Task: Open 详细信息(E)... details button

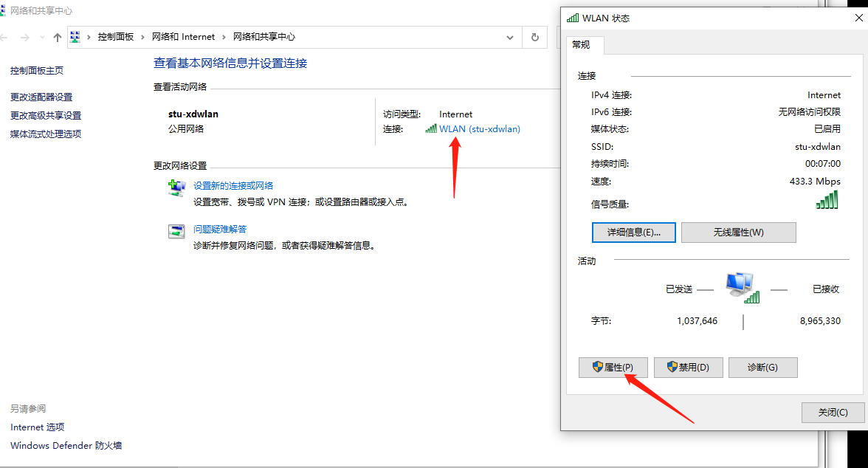Action: tap(634, 233)
